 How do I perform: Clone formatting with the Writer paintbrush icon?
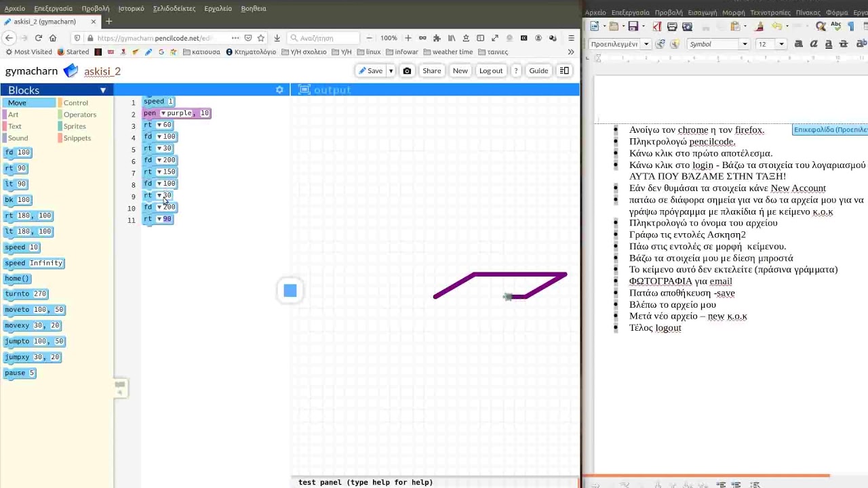[759, 26]
